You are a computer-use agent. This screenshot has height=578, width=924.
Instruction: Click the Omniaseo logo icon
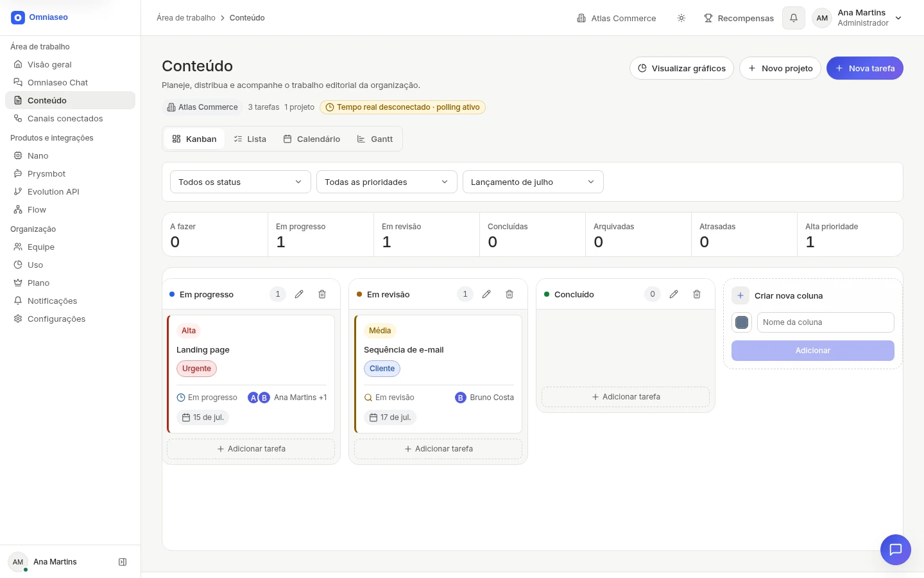click(x=18, y=18)
